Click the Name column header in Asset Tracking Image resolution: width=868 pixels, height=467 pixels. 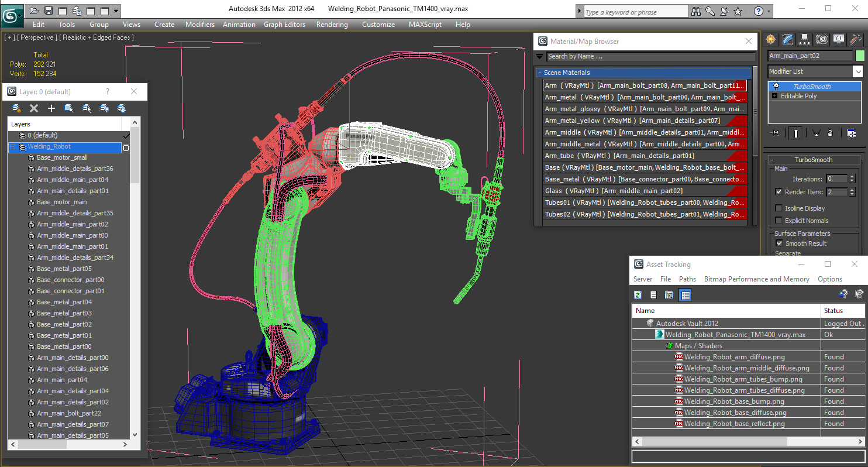(726, 311)
